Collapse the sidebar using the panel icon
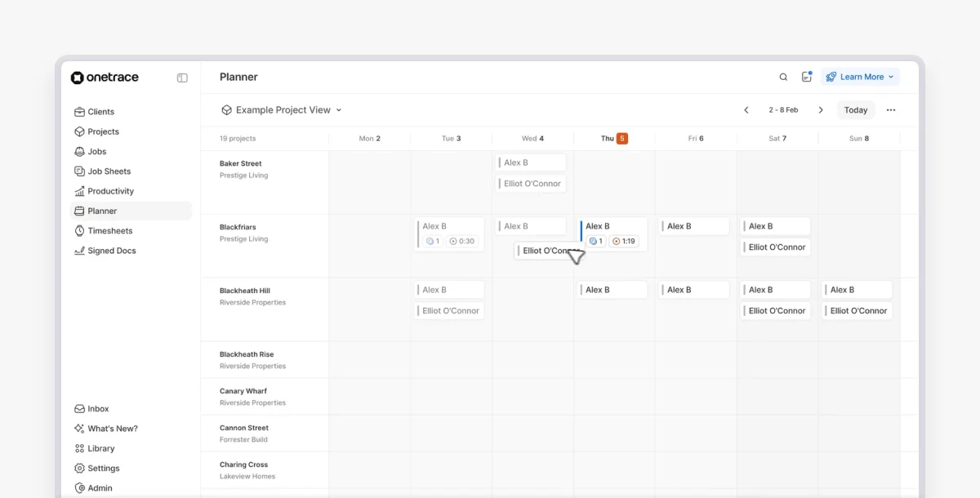Image resolution: width=980 pixels, height=498 pixels. 181,78
